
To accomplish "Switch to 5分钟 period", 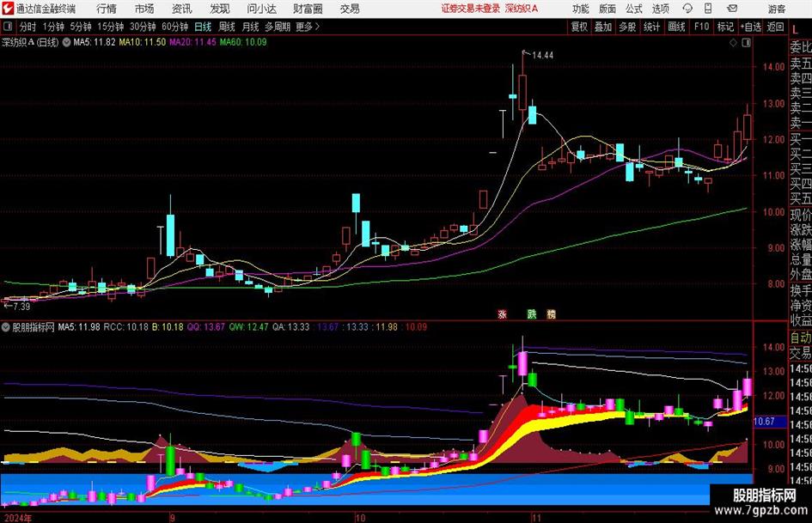I will tap(80, 27).
